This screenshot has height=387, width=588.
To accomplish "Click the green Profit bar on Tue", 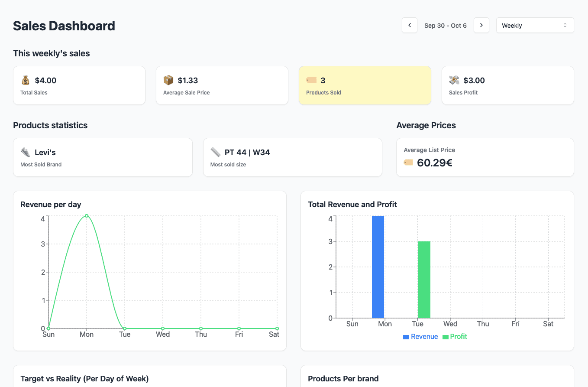I will (x=424, y=280).
